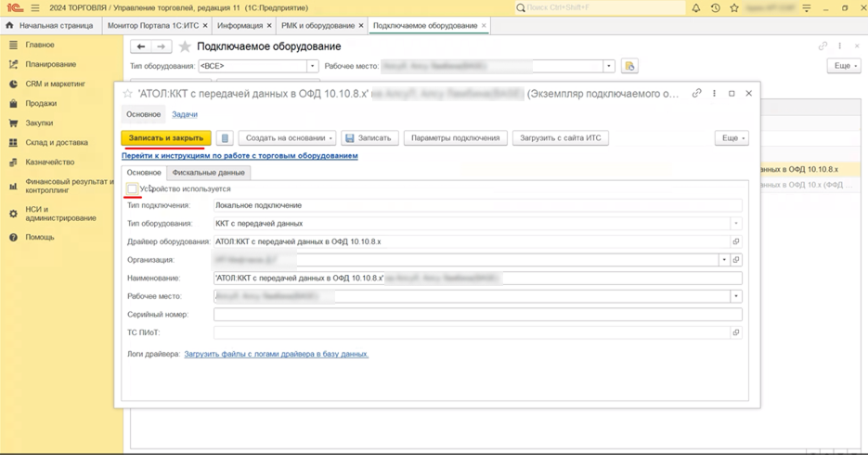The width and height of the screenshot is (868, 455).
Task: Open the 1C main menu hamburger icon
Action: (35, 8)
